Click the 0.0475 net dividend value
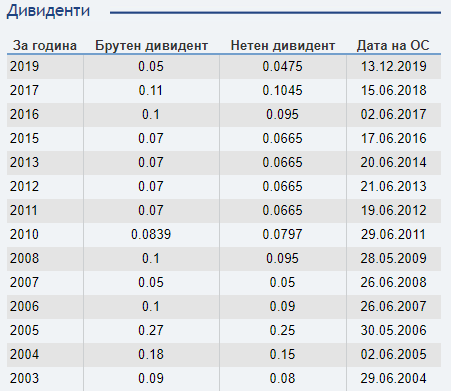Screen dimensions: 451x391 (x=282, y=66)
